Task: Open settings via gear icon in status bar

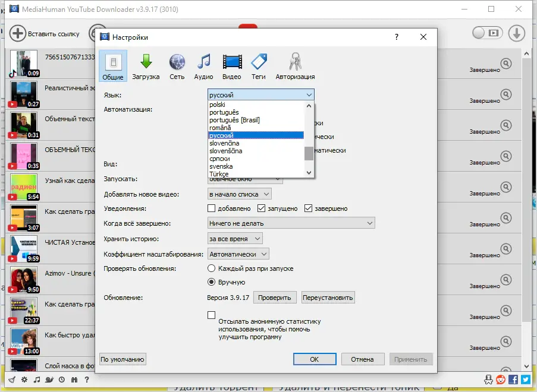Action: (x=24, y=380)
